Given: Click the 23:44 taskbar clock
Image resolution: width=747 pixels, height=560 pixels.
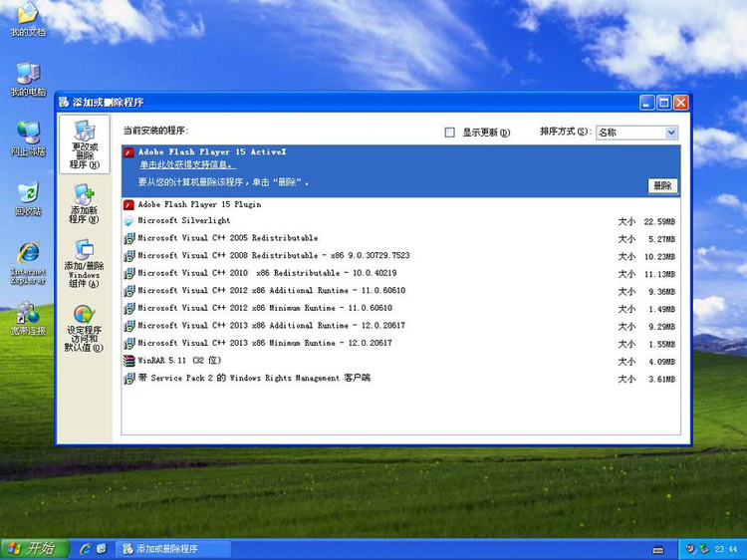Looking at the screenshot, I should tap(725, 549).
